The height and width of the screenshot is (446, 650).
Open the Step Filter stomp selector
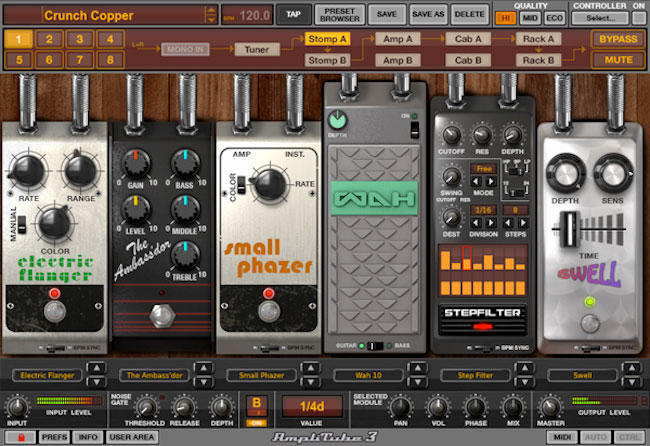click(x=475, y=376)
